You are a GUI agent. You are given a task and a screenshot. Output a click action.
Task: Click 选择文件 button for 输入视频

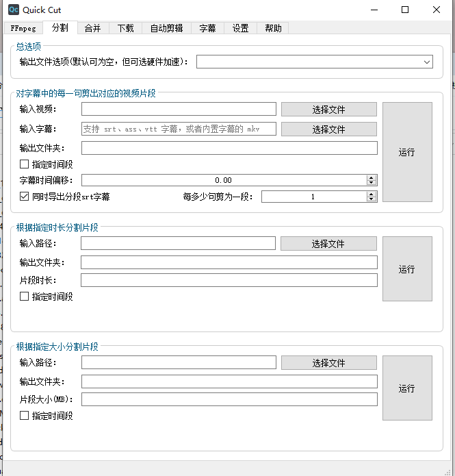[x=329, y=110]
